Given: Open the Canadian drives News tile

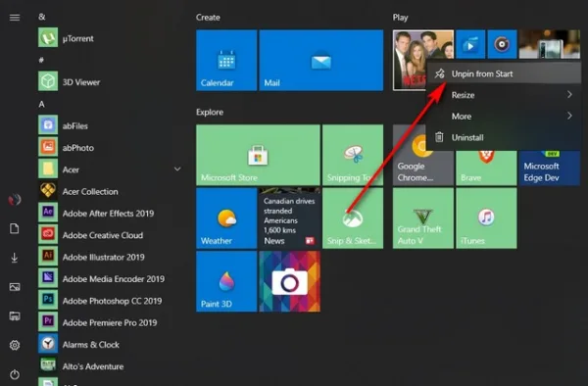Looking at the screenshot, I should click(x=289, y=218).
